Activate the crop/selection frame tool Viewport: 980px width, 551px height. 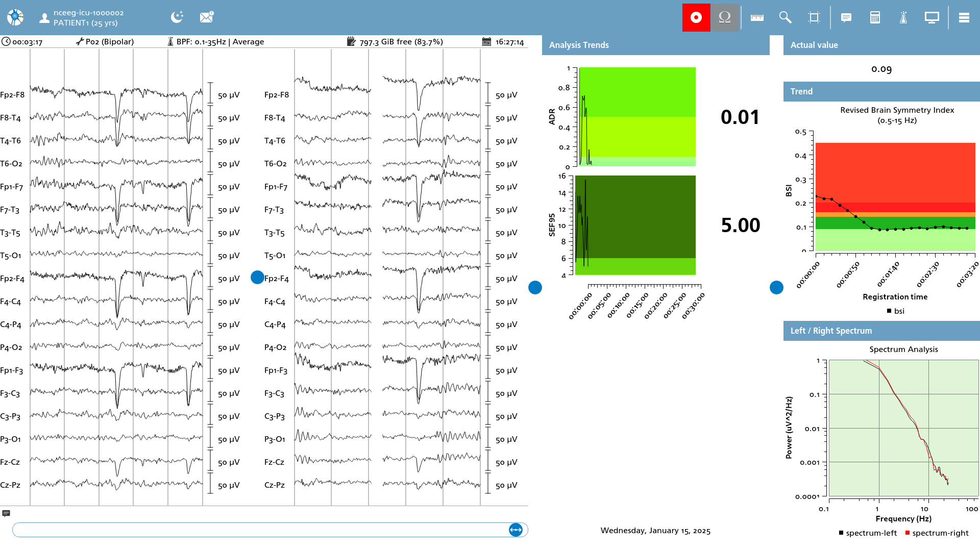[814, 18]
